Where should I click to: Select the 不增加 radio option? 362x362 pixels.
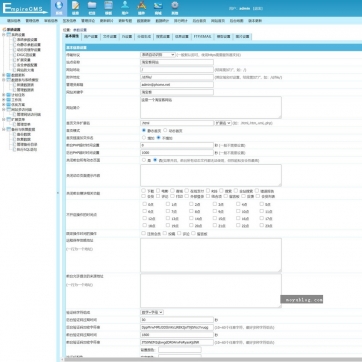tap(159, 138)
